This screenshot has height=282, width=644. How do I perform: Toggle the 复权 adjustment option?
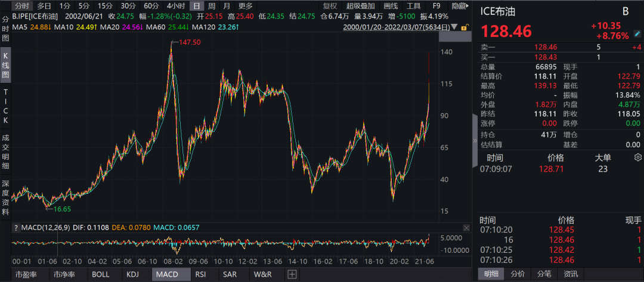[330, 6]
